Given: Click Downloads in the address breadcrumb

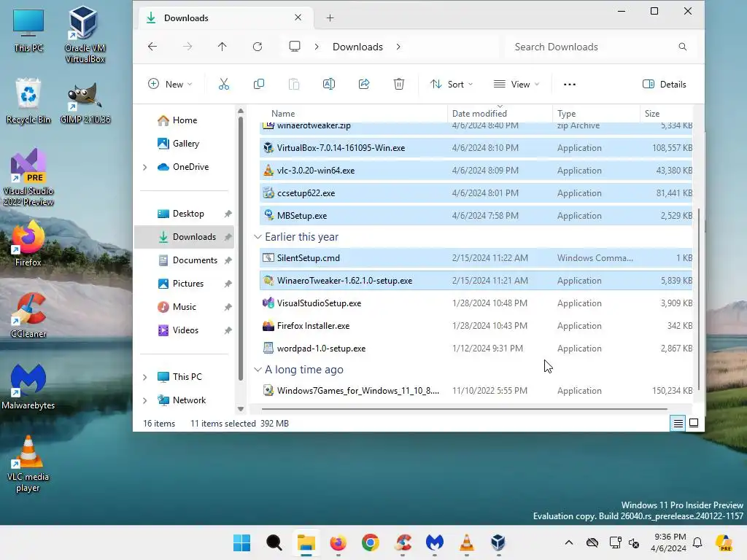Looking at the screenshot, I should pyautogui.click(x=357, y=47).
